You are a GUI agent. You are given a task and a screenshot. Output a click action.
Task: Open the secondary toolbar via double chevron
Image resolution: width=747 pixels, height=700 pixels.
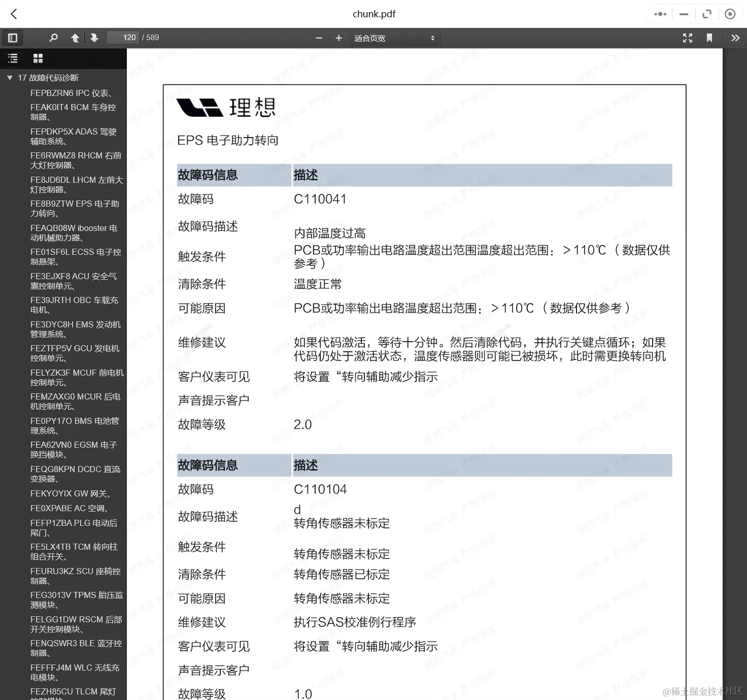click(735, 38)
